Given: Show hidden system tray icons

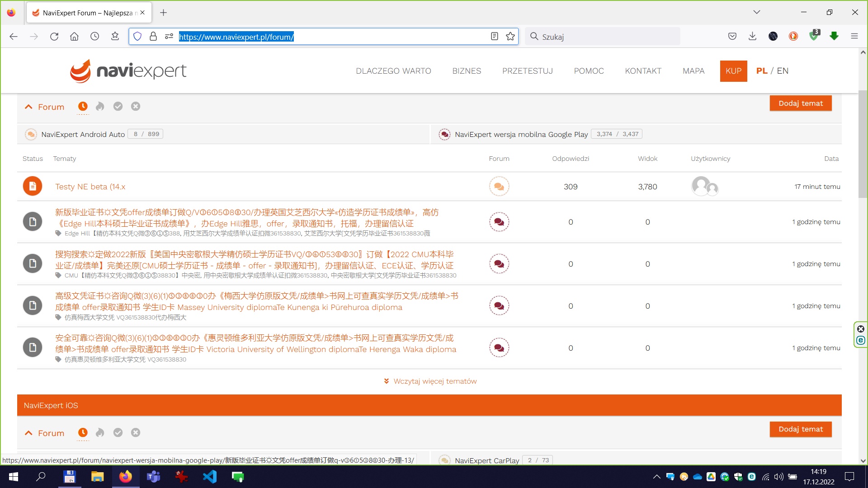Looking at the screenshot, I should [x=656, y=477].
